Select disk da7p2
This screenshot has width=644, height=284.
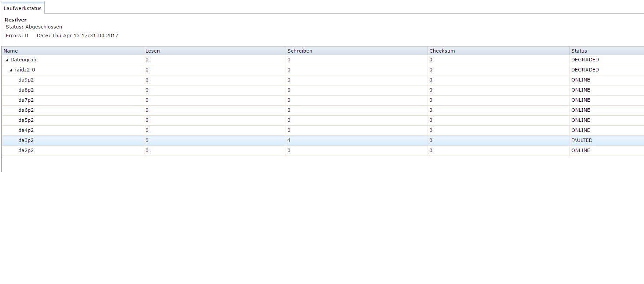point(26,100)
